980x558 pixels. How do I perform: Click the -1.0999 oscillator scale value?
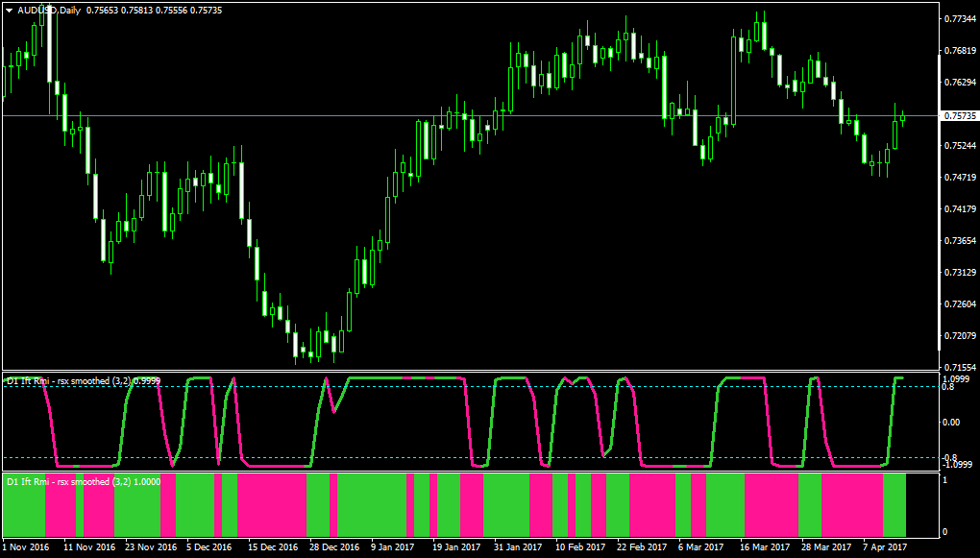coord(958,466)
